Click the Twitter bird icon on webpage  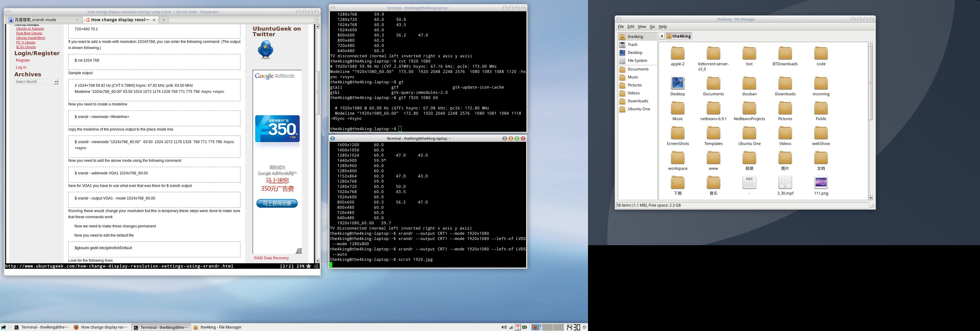(265, 50)
